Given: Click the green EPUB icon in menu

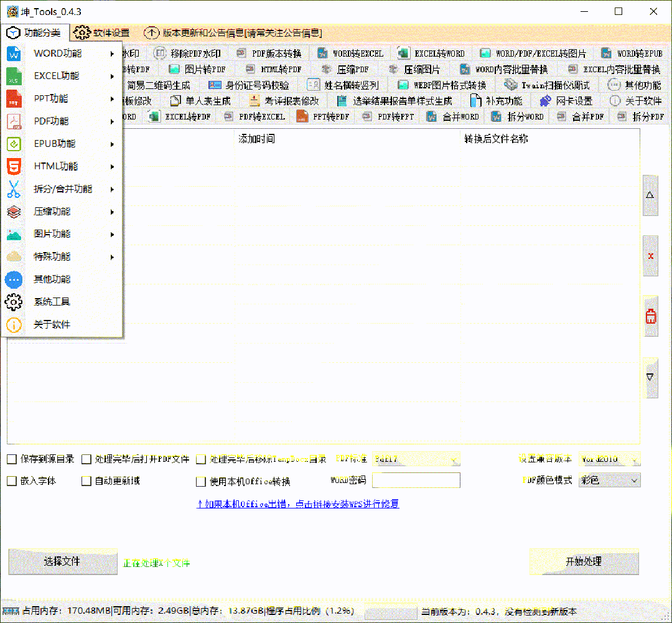Looking at the screenshot, I should (14, 144).
